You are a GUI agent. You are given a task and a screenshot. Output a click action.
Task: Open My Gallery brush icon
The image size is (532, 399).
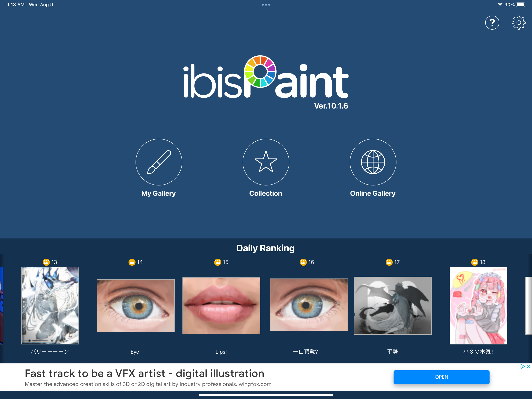pos(159,162)
